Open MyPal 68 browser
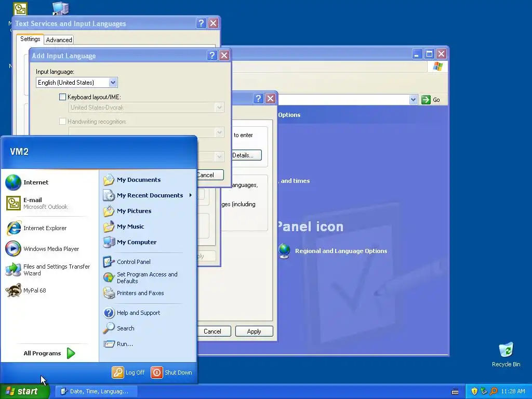532x399 pixels. [26, 290]
